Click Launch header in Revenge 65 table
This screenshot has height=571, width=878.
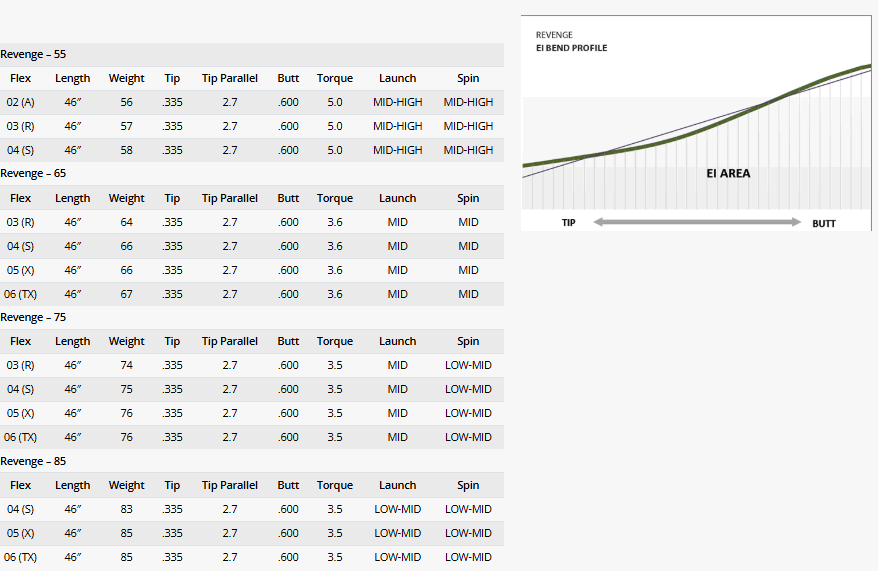[x=398, y=198]
